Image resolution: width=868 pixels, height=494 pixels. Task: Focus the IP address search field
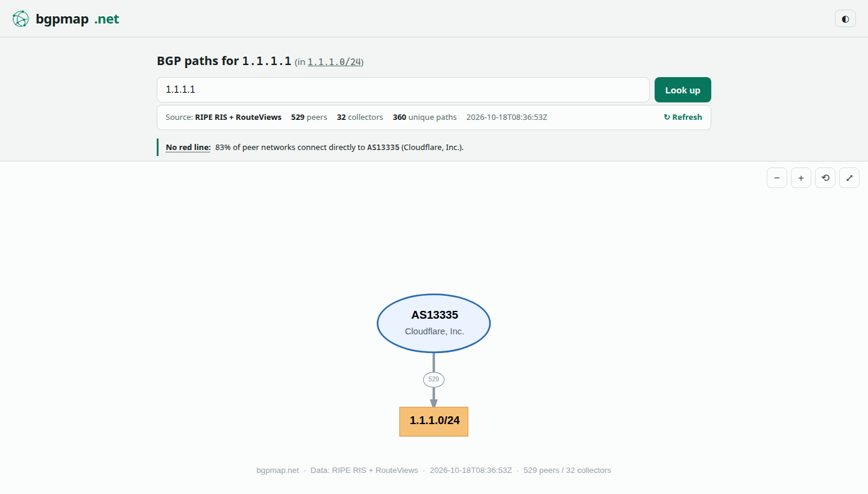click(x=403, y=90)
